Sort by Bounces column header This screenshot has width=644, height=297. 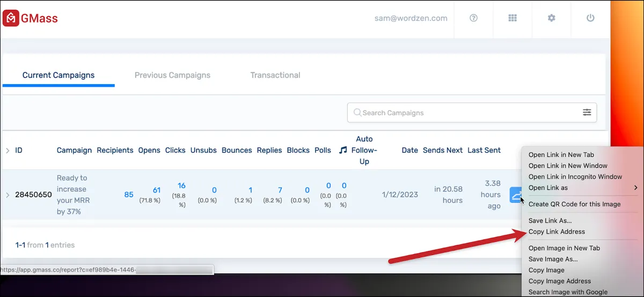[237, 150]
